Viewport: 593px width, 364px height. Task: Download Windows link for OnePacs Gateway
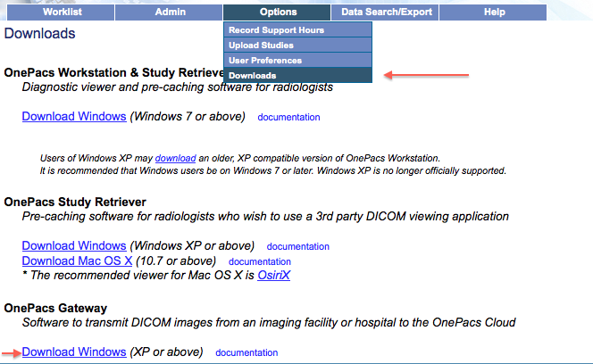74,352
